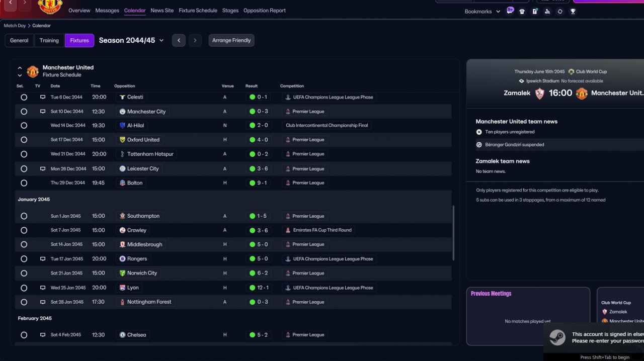Click the Southampton club badge
The width and height of the screenshot is (644, 361).
coord(122,216)
